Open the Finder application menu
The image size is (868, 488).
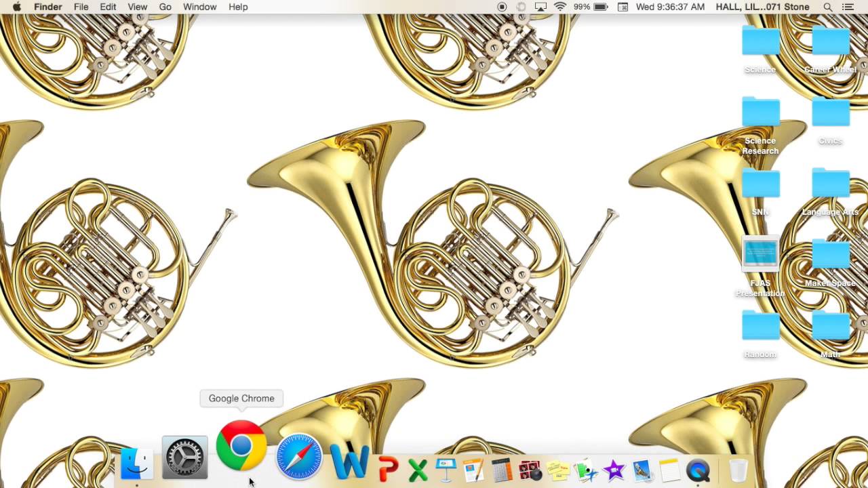point(48,7)
